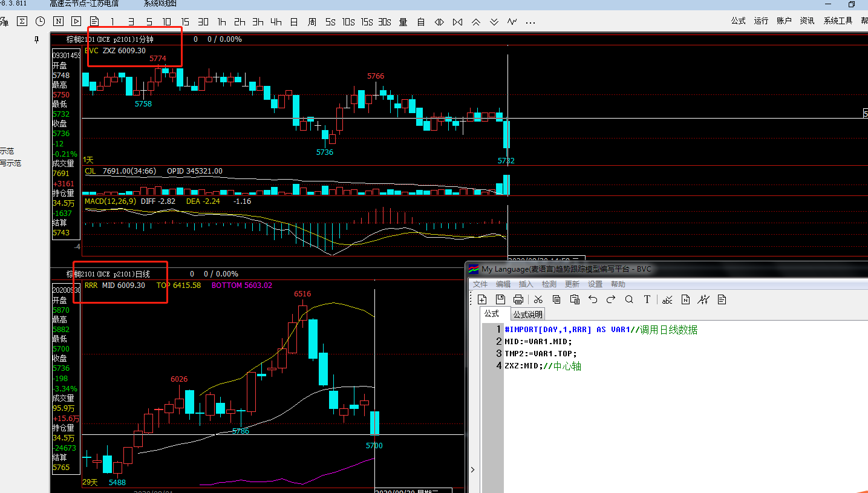Expand the more options ellipsis in toolbar

[530, 22]
